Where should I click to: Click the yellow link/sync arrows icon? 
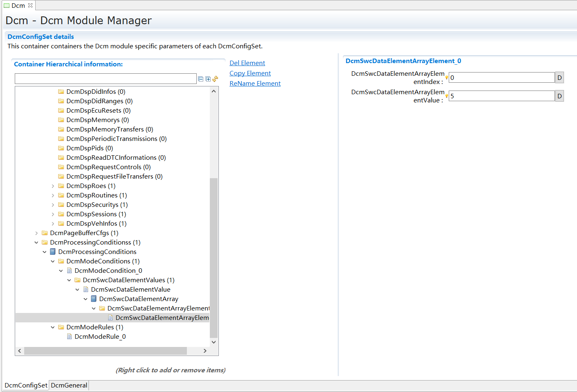click(215, 79)
